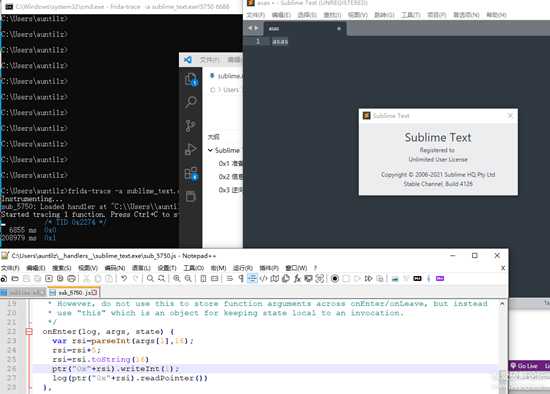Collapse the onEnter fold marker at line 22
The image size is (550, 394).
click(x=29, y=332)
